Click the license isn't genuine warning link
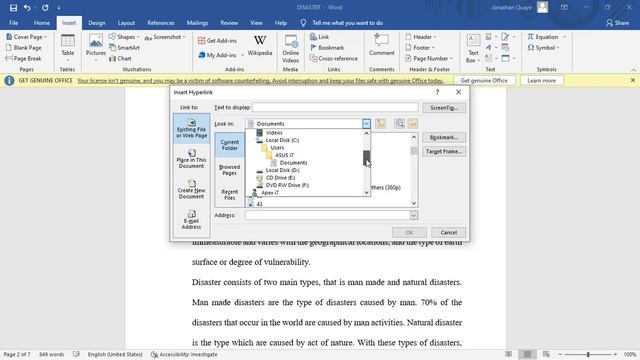This screenshot has width=640, height=360. point(260,80)
